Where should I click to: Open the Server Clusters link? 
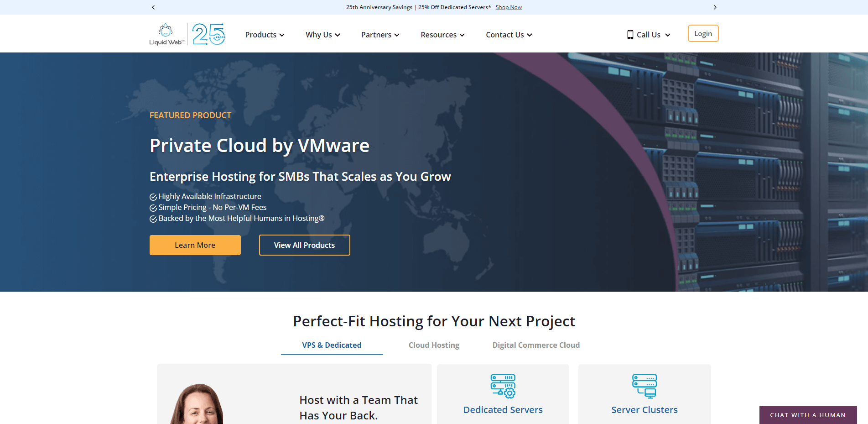(x=645, y=410)
